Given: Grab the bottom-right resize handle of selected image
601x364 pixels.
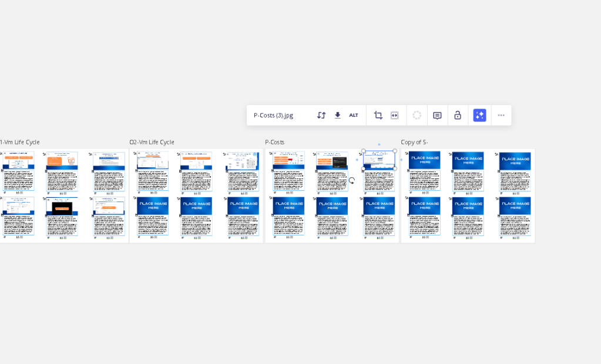Looking at the screenshot, I should [x=395, y=169].
